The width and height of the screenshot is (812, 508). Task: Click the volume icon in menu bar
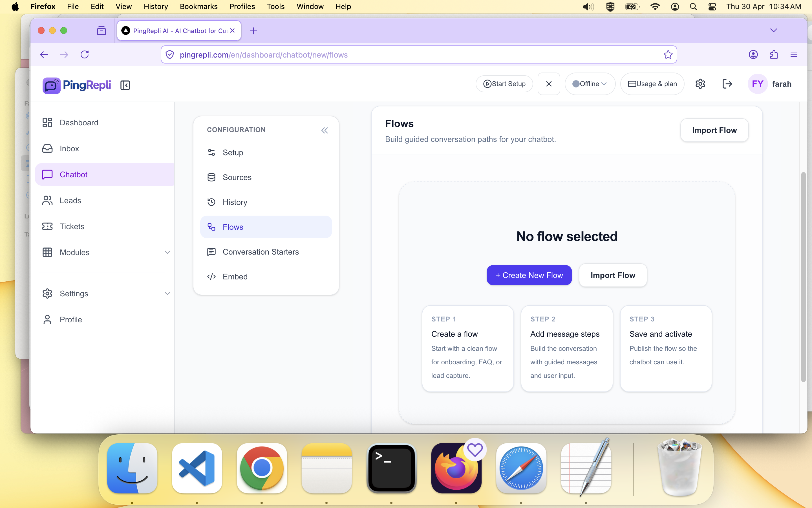click(588, 6)
